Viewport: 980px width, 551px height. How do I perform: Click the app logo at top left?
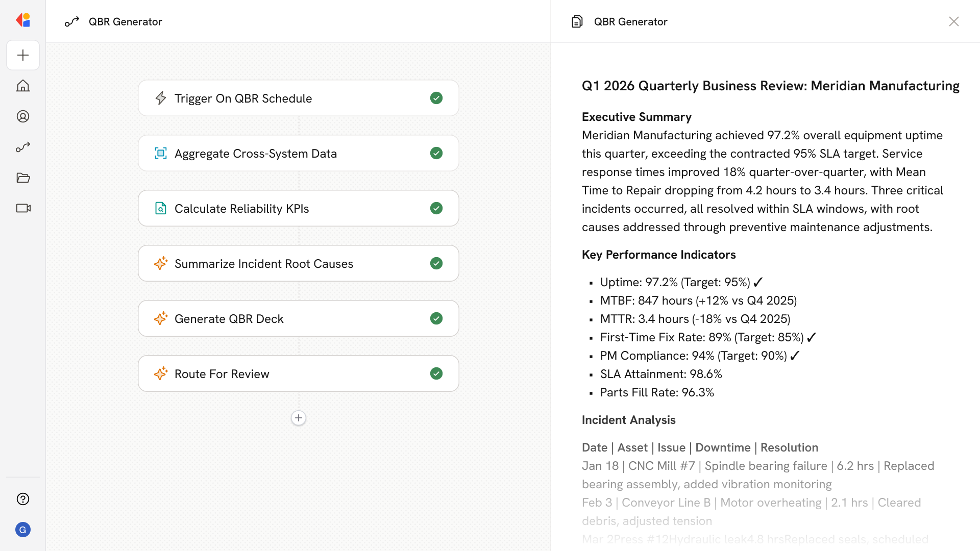pyautogui.click(x=23, y=20)
